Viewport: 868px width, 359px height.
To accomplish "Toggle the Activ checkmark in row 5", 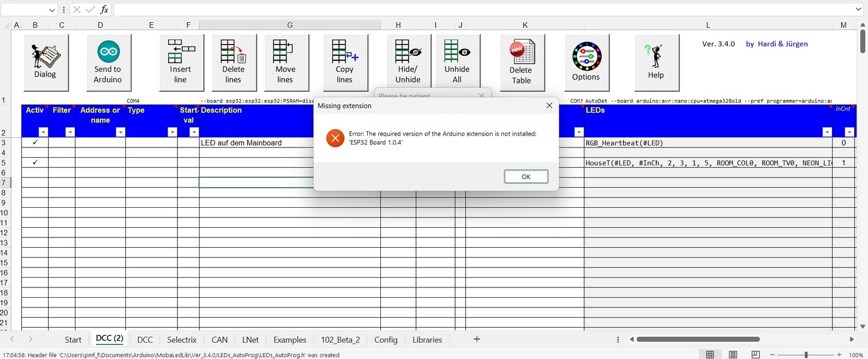I will tap(35, 163).
